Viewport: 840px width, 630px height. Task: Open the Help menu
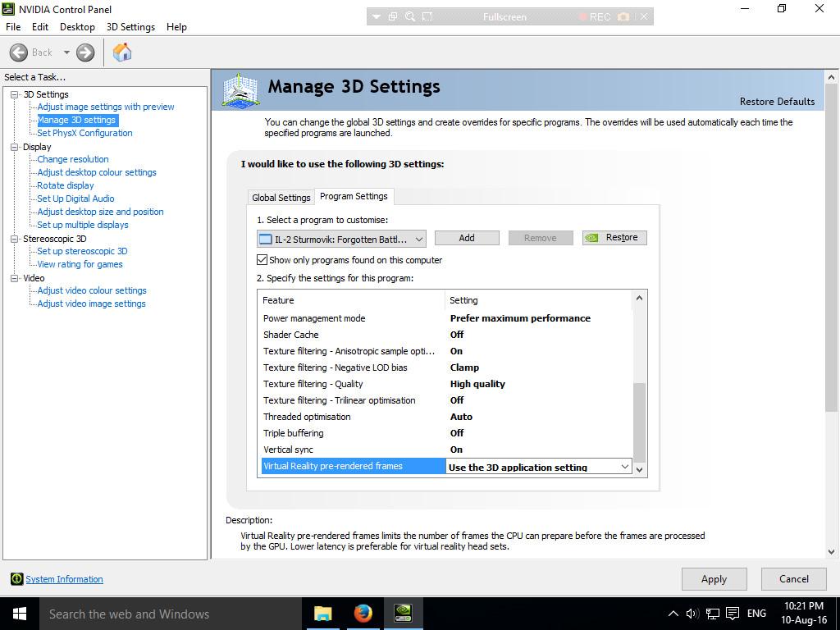(176, 27)
